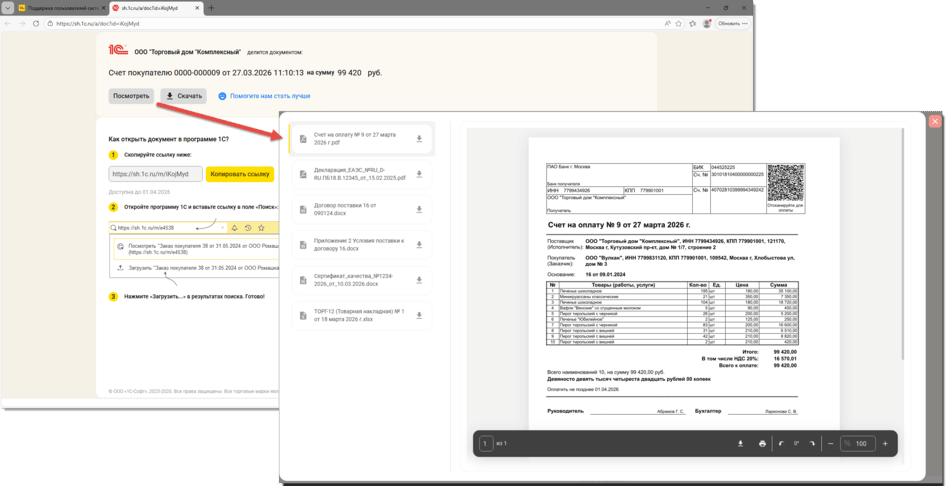The image size is (950, 486).
Task: Open a new browser tab
Action: coord(211,8)
